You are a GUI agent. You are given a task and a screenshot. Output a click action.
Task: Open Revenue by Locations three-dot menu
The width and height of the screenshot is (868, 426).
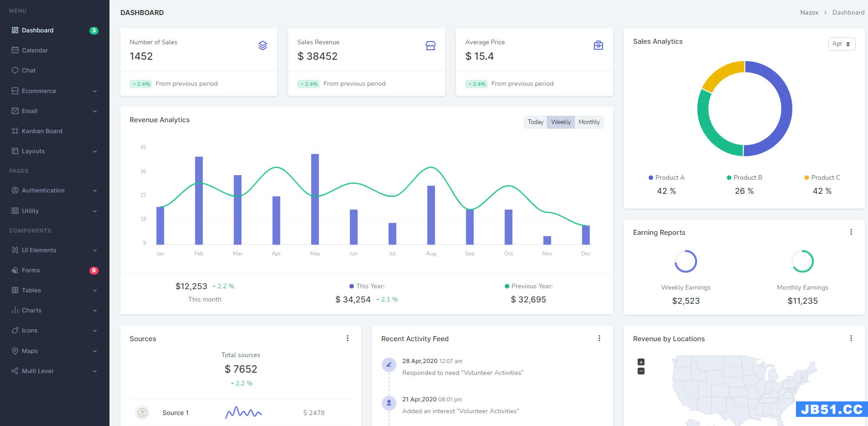coord(851,338)
